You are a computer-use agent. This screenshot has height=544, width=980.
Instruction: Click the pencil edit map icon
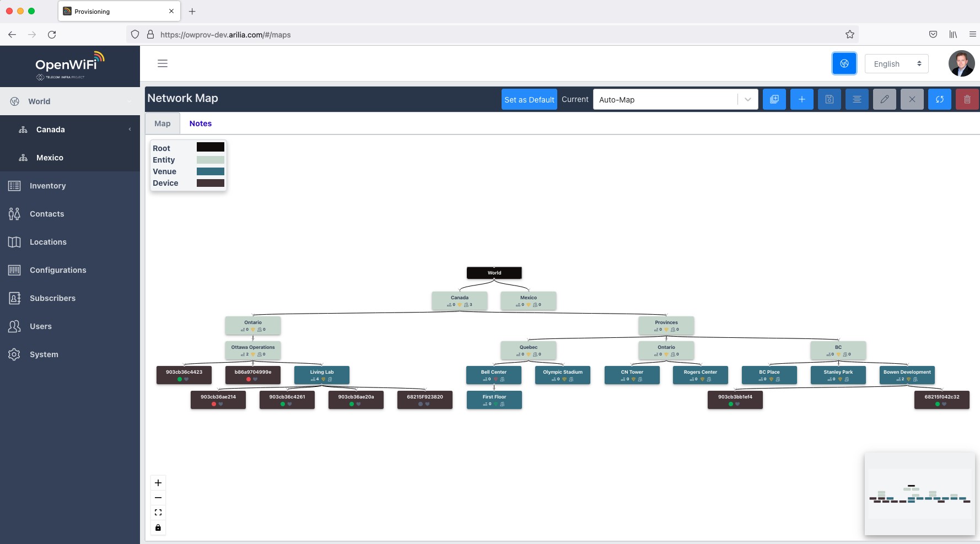[884, 100]
